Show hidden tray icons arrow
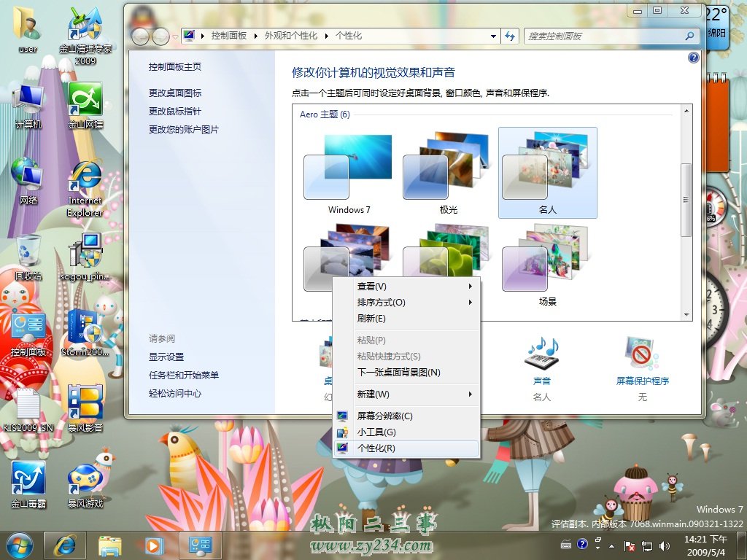Viewport: 747px width, 560px height. point(612,545)
